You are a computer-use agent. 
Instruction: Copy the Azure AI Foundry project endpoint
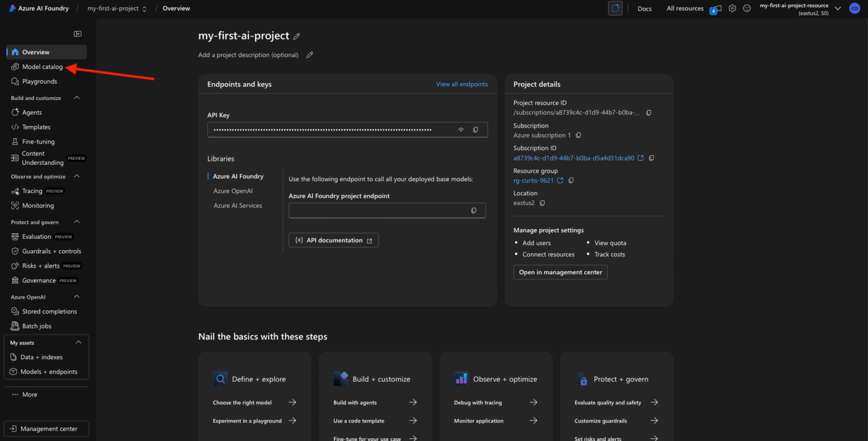[x=474, y=211]
